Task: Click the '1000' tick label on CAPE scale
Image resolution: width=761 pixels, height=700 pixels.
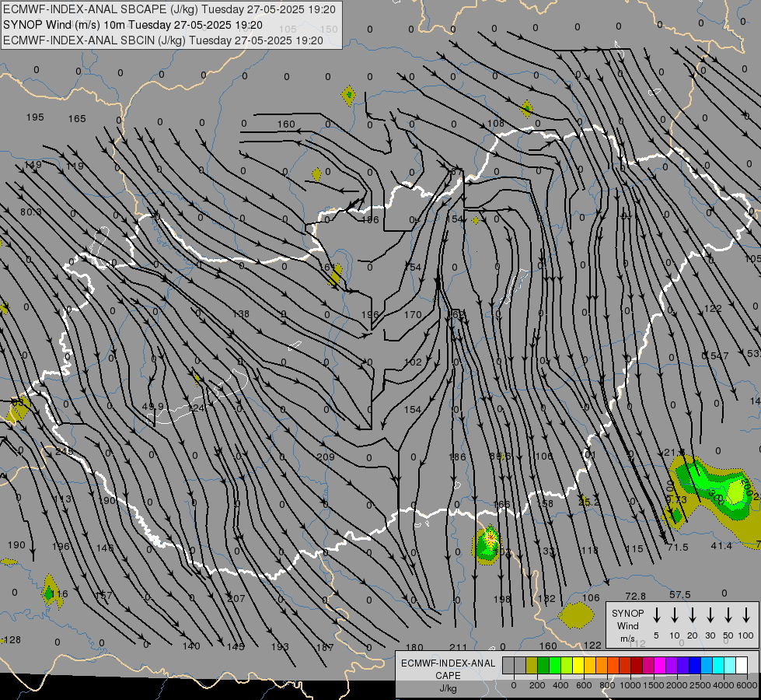Action: pos(630,685)
